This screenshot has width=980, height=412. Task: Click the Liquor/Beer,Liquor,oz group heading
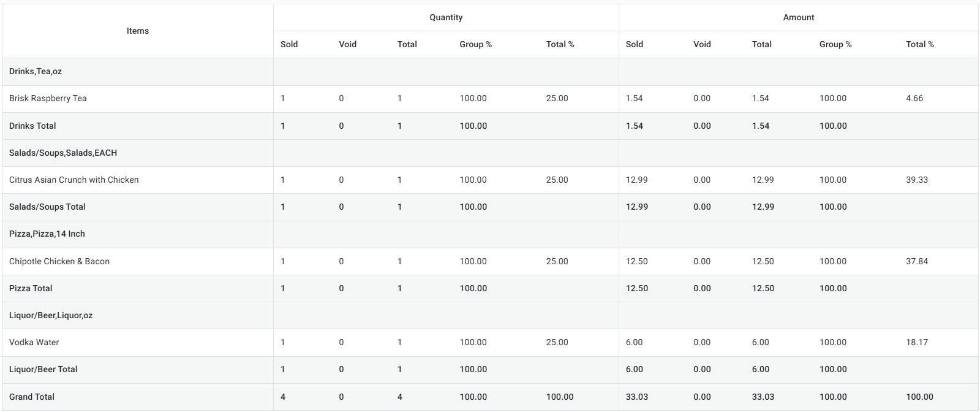click(51, 315)
